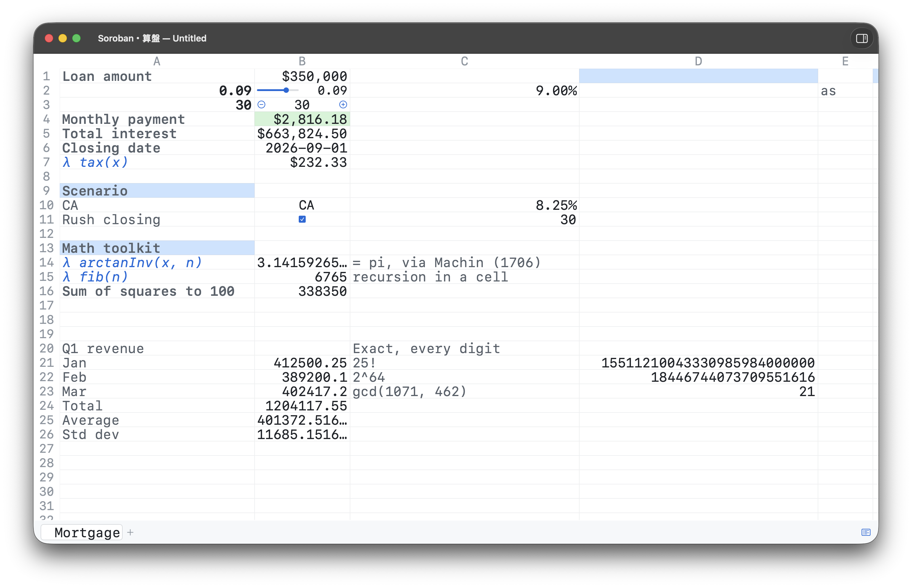
Task: Click the bold 30 cell in column A row 3
Action: tap(157, 105)
